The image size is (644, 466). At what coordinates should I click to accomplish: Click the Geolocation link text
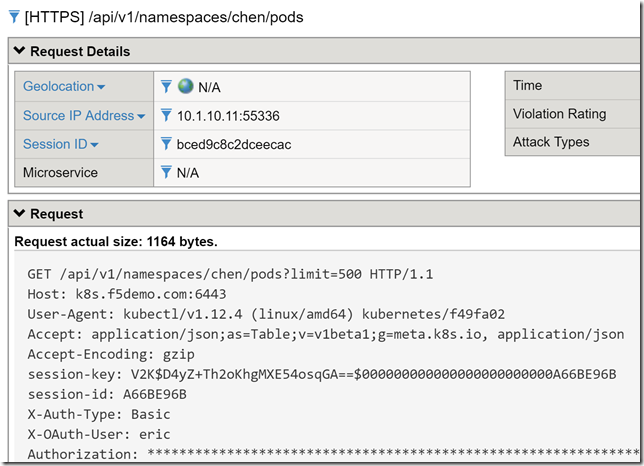tap(58, 87)
